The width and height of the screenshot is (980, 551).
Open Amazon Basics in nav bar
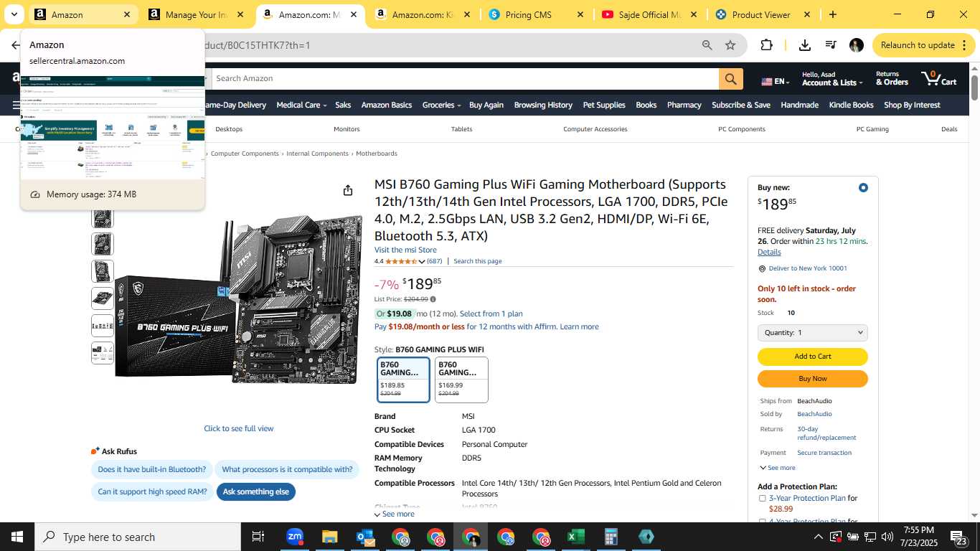pos(386,105)
